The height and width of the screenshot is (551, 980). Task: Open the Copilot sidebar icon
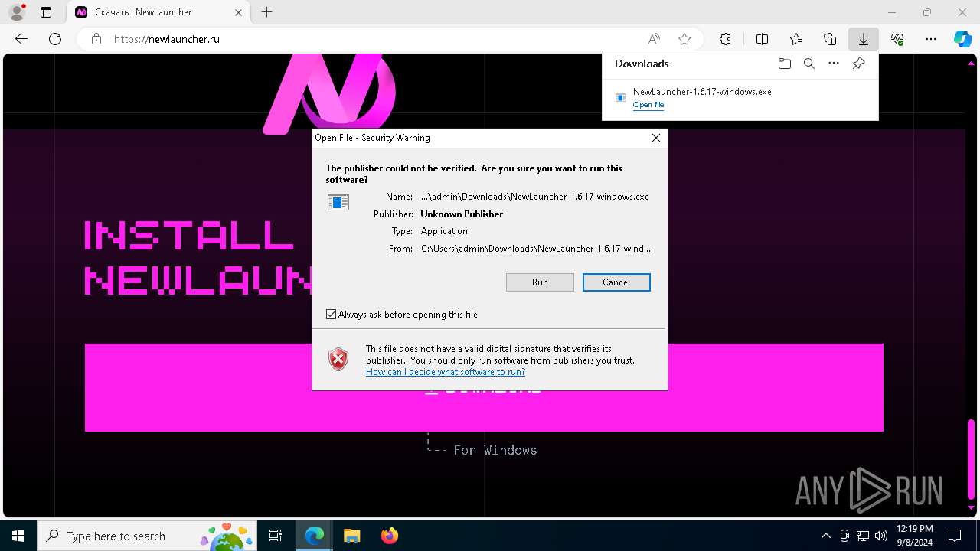pyautogui.click(x=962, y=39)
